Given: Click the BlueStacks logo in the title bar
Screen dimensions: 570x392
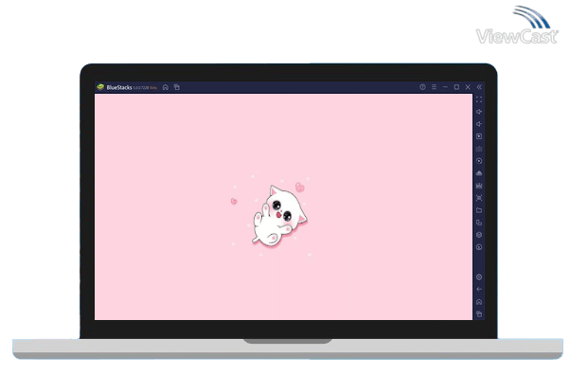Looking at the screenshot, I should pyautogui.click(x=100, y=87).
